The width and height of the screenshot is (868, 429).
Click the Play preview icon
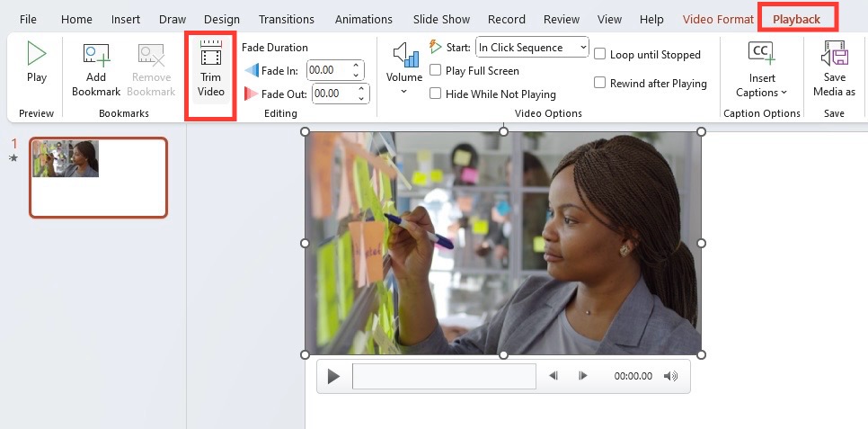point(37,54)
